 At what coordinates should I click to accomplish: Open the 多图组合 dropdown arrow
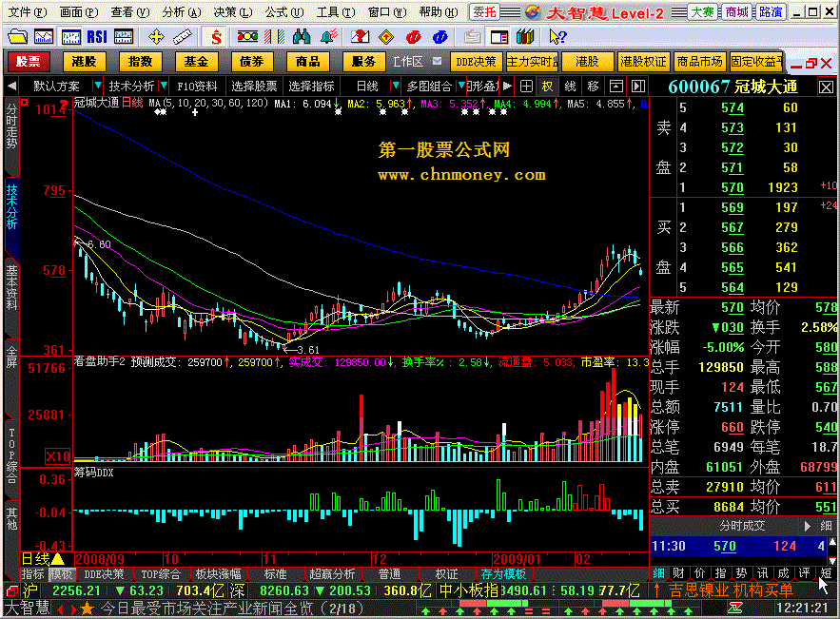click(461, 86)
